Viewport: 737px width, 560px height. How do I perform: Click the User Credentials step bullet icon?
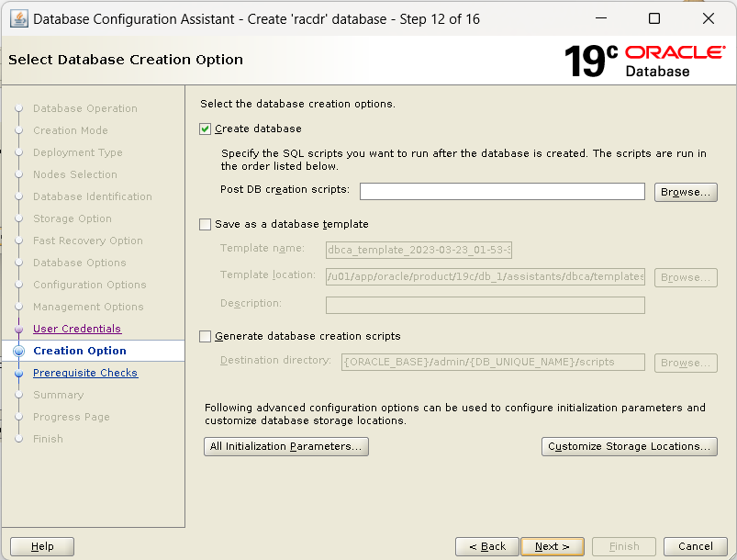18,330
